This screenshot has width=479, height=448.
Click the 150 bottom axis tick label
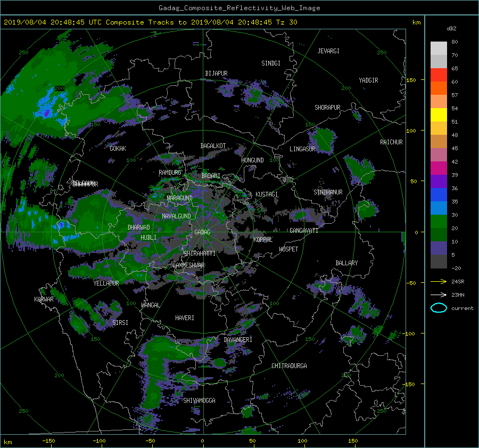tap(352, 441)
